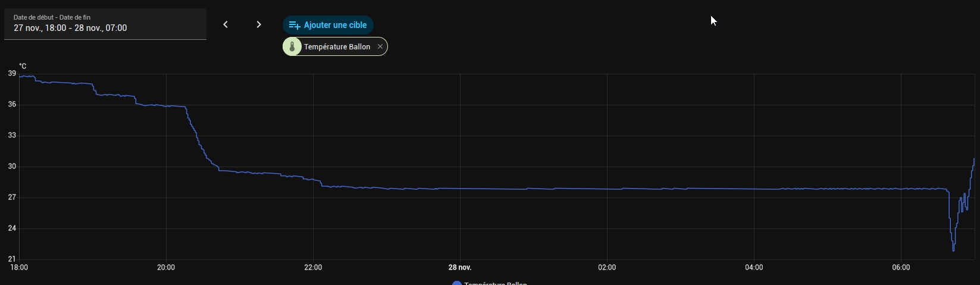Select the Température Ballon chip label

click(x=337, y=47)
